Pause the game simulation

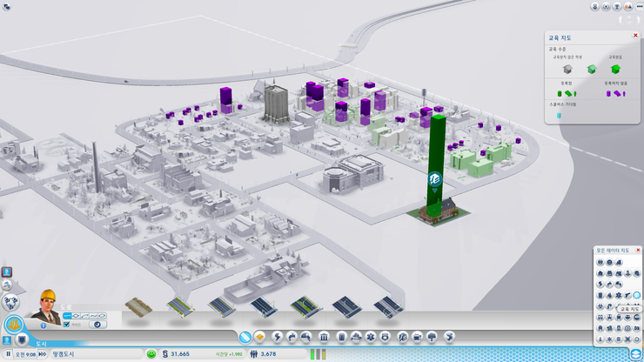[8, 354]
